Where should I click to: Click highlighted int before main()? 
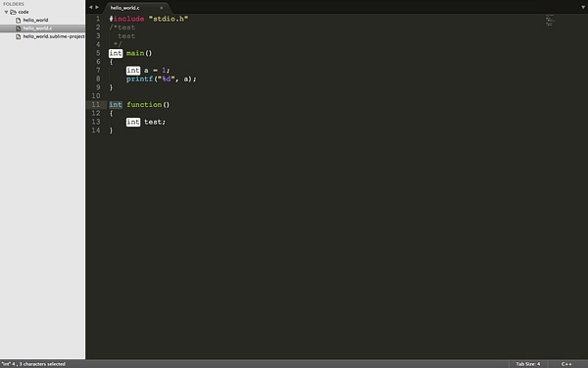tap(116, 53)
